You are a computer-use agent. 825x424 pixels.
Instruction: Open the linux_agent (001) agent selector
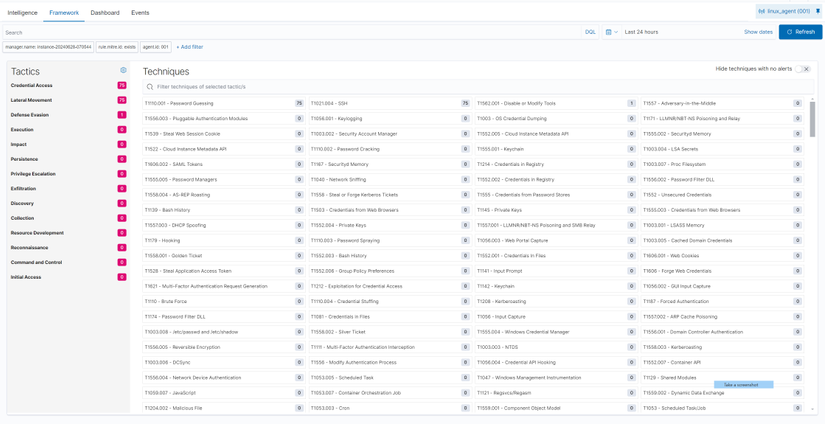tap(786, 11)
